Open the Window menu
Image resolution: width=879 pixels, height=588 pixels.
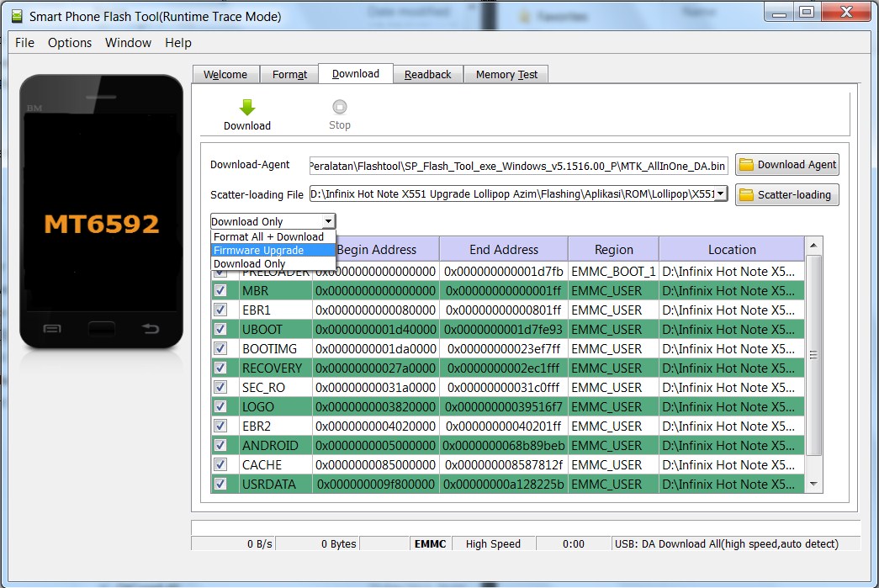[x=128, y=43]
